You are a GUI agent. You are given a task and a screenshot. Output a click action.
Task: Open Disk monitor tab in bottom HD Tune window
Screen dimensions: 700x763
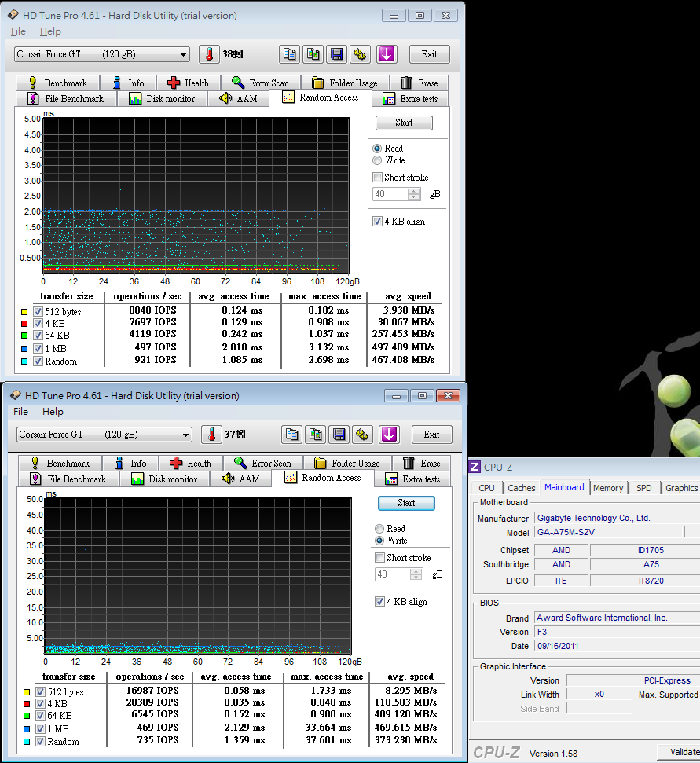click(x=164, y=479)
